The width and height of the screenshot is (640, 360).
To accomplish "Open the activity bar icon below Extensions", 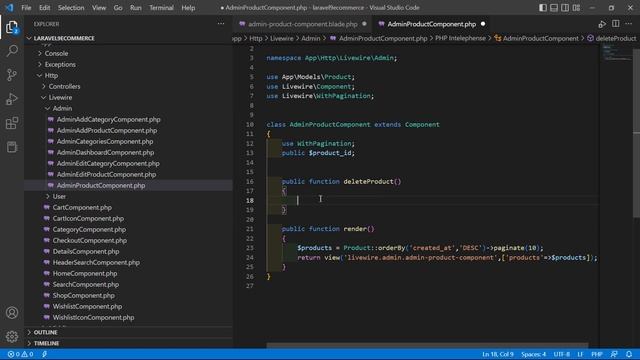I will click(12, 147).
